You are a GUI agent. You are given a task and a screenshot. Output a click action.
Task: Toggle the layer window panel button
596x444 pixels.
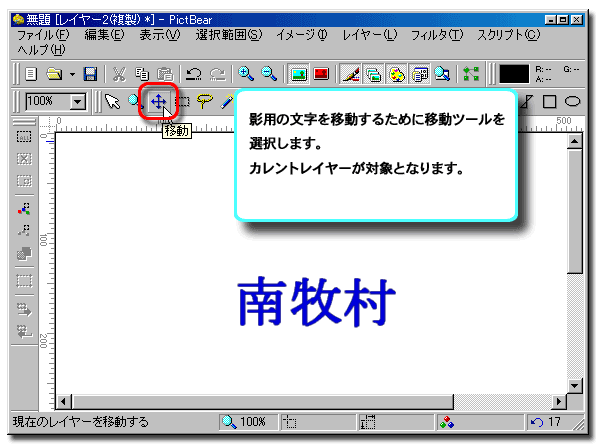click(x=373, y=74)
